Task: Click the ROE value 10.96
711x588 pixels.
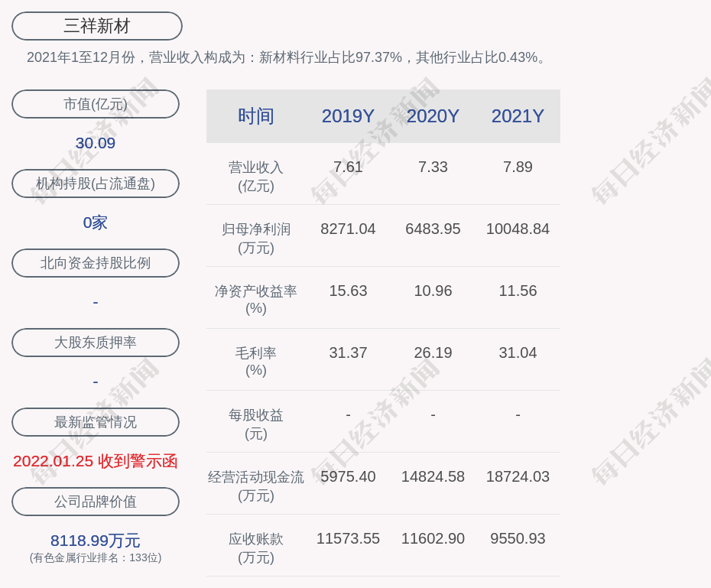Action: tap(433, 291)
